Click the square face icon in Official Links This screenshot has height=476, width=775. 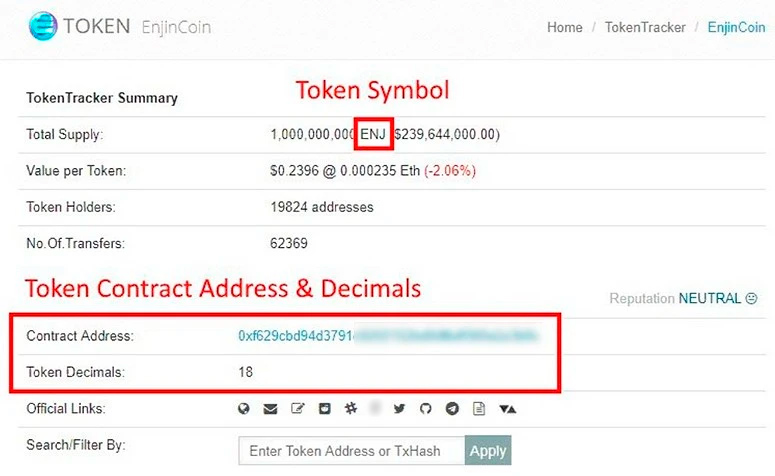click(323, 409)
